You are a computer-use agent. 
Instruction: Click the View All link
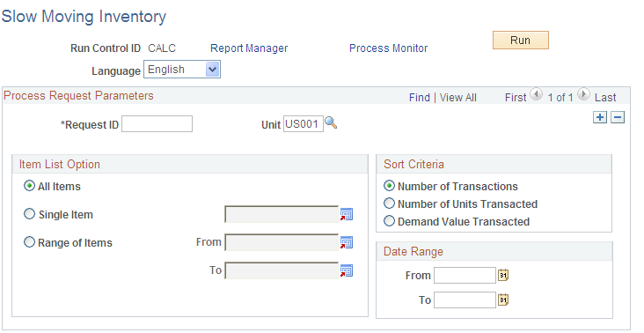pos(458,98)
